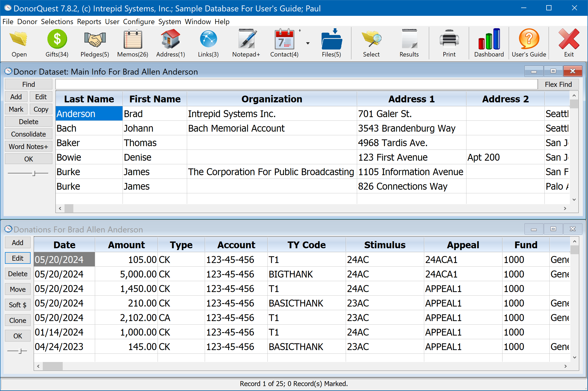Scroll right on the donor dataset scrollbar

[565, 208]
